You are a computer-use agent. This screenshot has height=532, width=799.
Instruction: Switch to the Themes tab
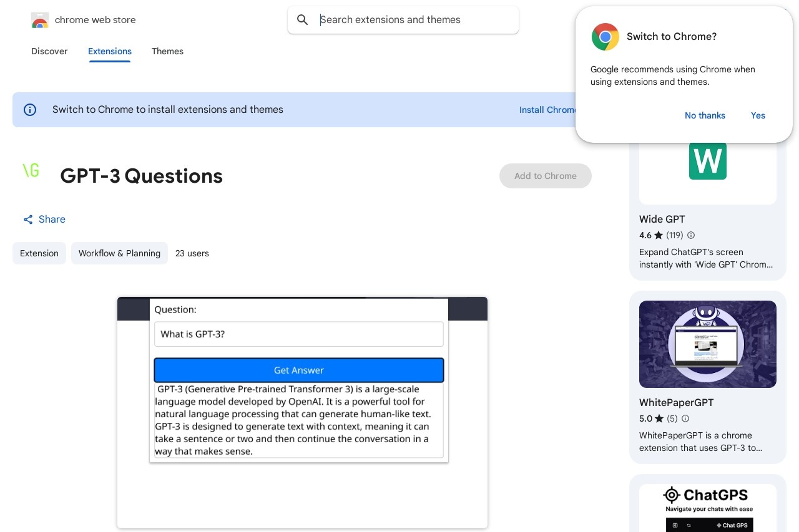(167, 51)
